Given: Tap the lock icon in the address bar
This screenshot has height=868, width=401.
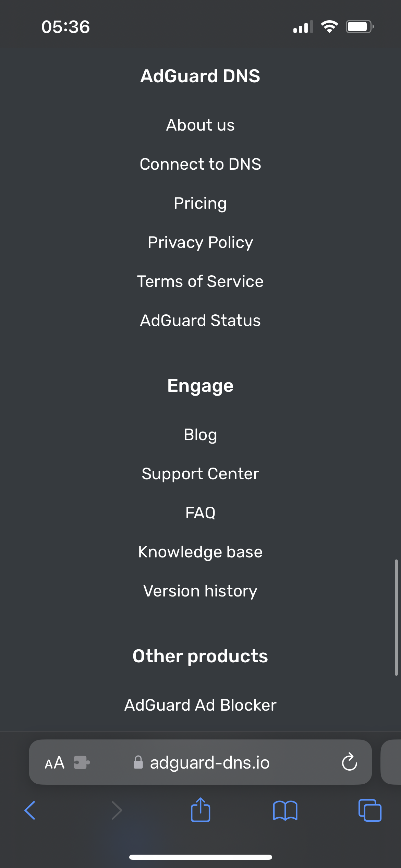Looking at the screenshot, I should coord(138,763).
